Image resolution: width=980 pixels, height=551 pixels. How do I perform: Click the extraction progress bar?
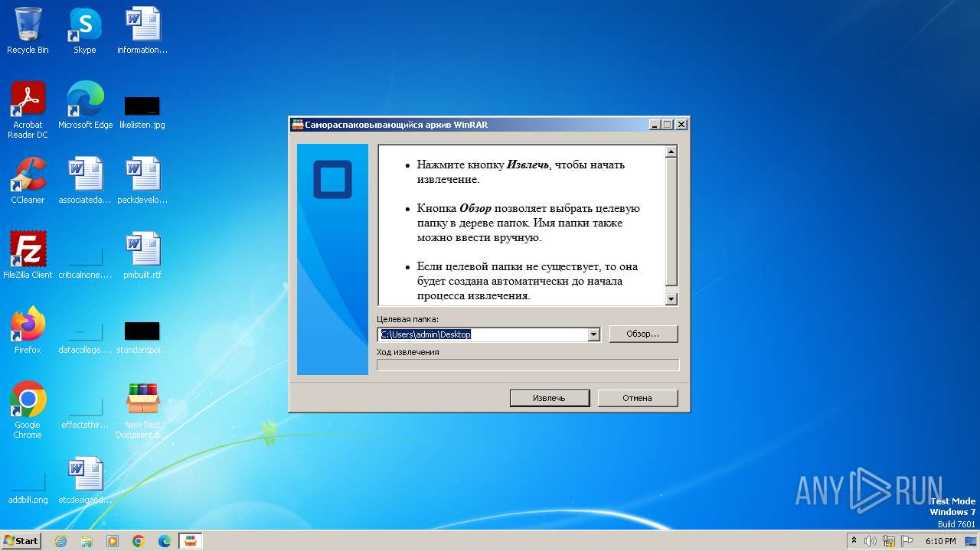tap(528, 365)
